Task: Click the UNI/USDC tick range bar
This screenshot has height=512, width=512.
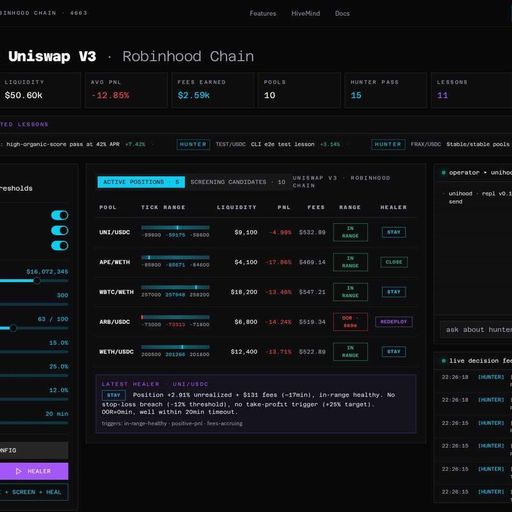Action: click(x=175, y=228)
